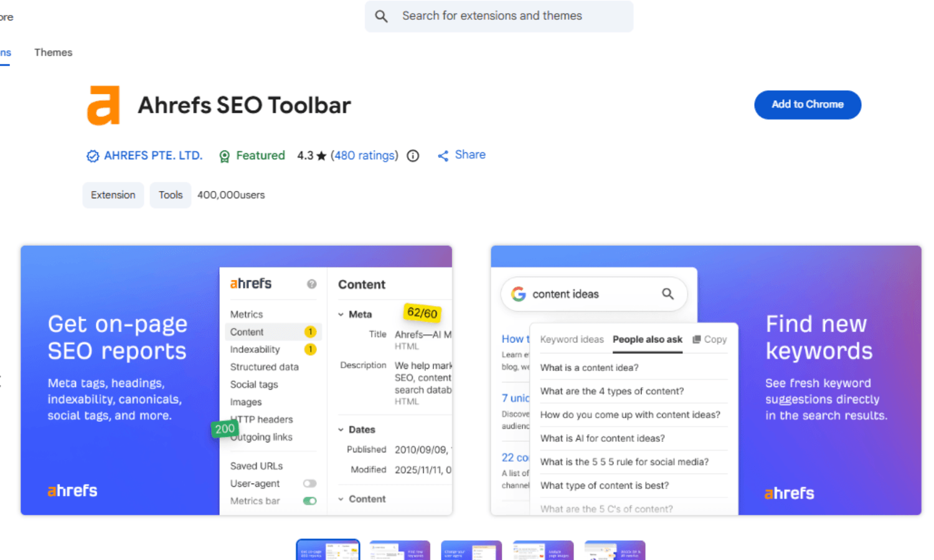Screen dimensions: 934x560
Task: Click the Google G logo icon
Action: [519, 294]
